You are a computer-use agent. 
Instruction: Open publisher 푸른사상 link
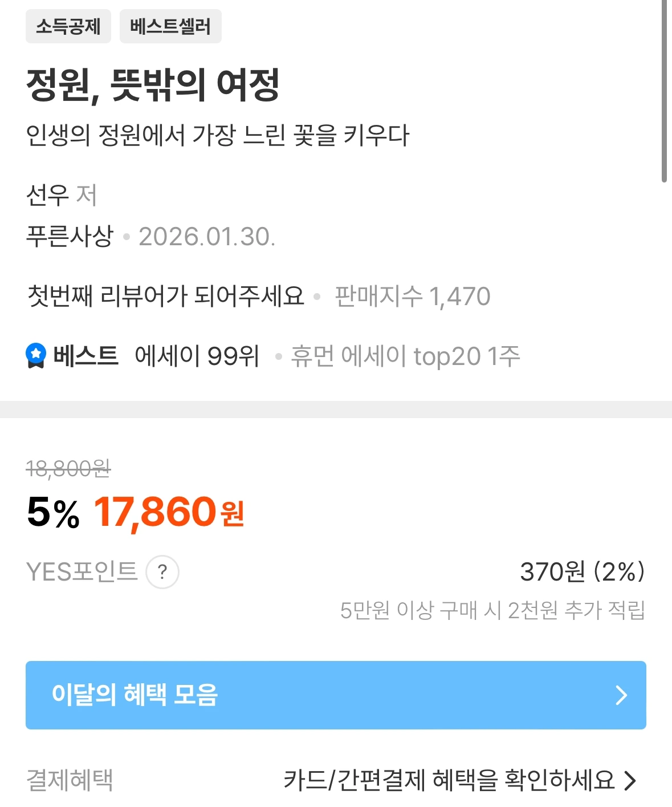(70, 236)
